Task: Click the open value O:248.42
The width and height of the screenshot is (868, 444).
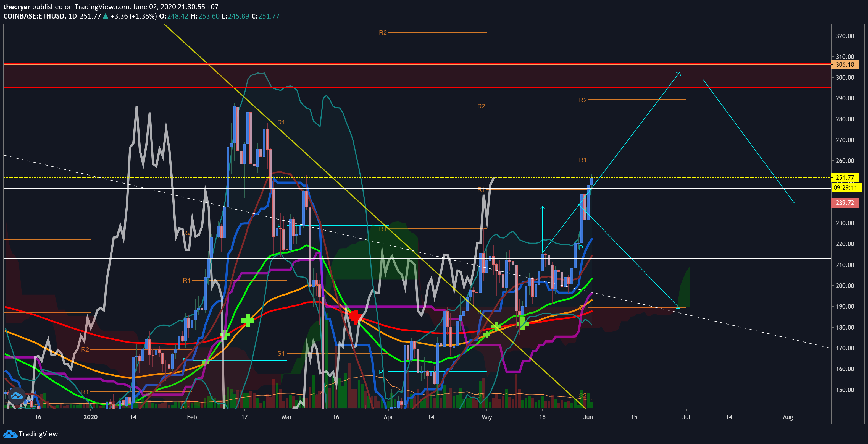Action: (x=173, y=16)
